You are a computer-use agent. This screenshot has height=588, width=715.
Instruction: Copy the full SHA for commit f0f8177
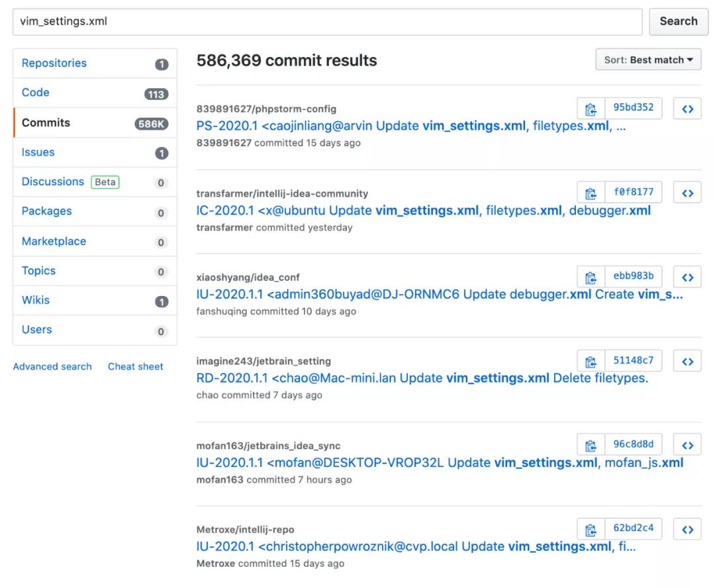coord(591,193)
